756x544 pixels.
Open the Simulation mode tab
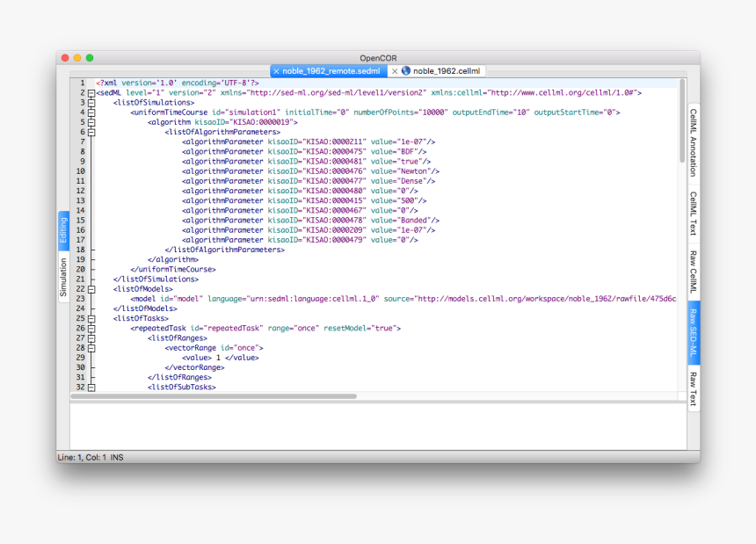click(x=63, y=279)
